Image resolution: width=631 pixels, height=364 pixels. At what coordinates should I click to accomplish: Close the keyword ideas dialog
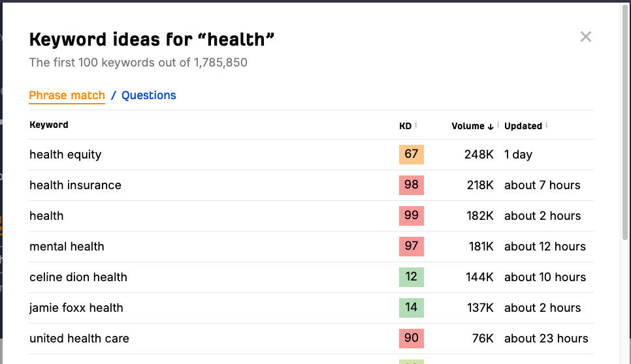[585, 37]
